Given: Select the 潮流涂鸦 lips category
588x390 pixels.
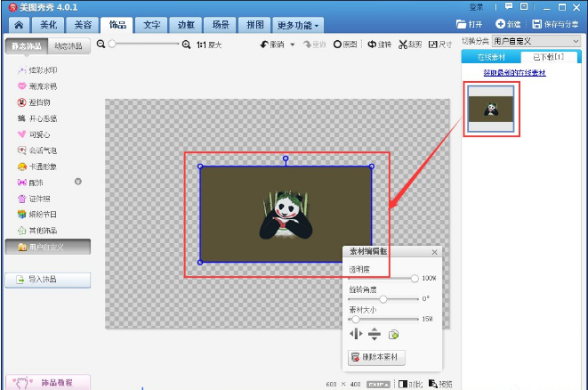Looking at the screenshot, I should click(x=37, y=86).
